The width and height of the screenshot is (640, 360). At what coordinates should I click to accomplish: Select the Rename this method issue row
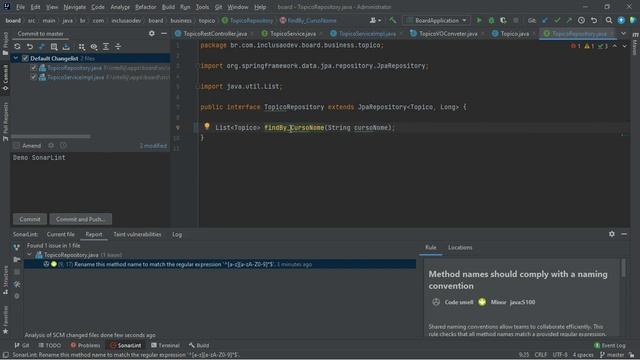220,264
